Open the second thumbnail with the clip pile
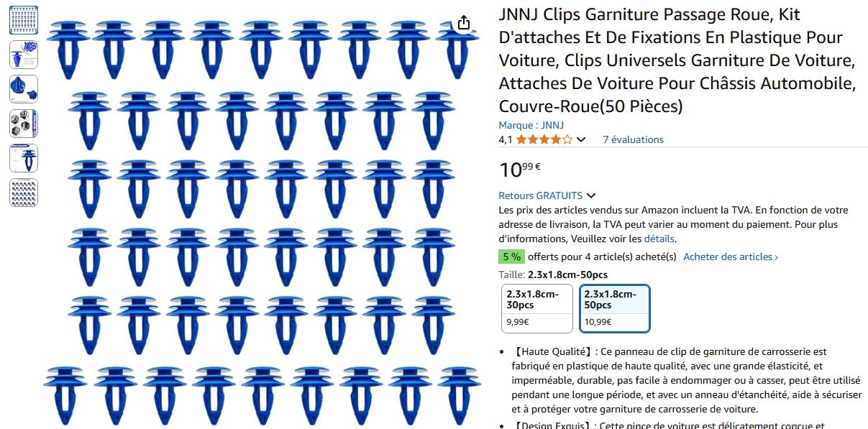868x429 pixels. coord(24,55)
